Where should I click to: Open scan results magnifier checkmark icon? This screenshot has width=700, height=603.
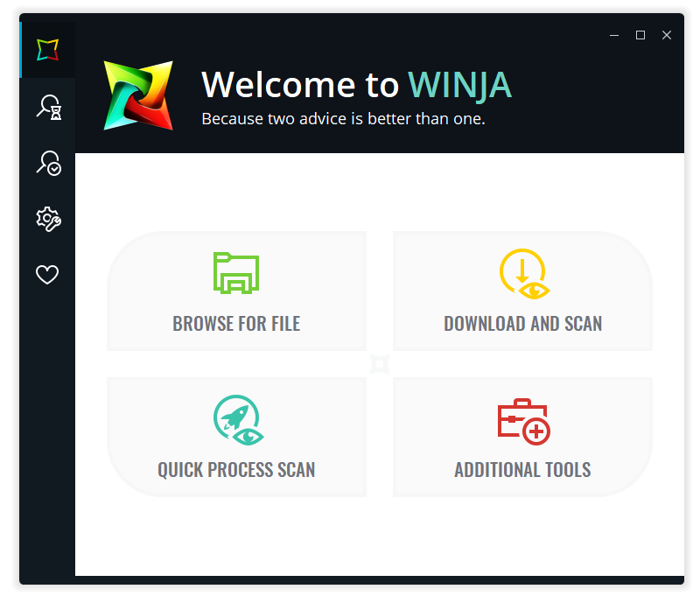pos(49,163)
